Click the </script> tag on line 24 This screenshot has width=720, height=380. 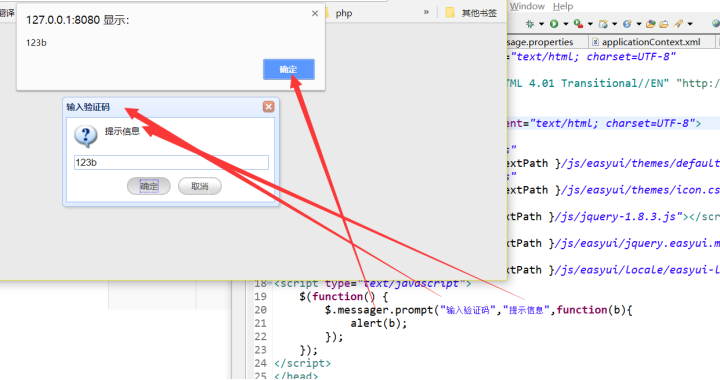tap(302, 363)
